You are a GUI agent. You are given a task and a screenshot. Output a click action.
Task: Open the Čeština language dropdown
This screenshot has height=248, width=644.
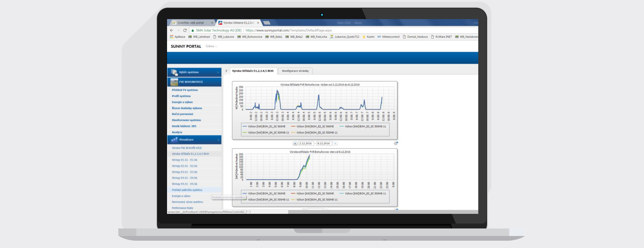[x=211, y=46]
